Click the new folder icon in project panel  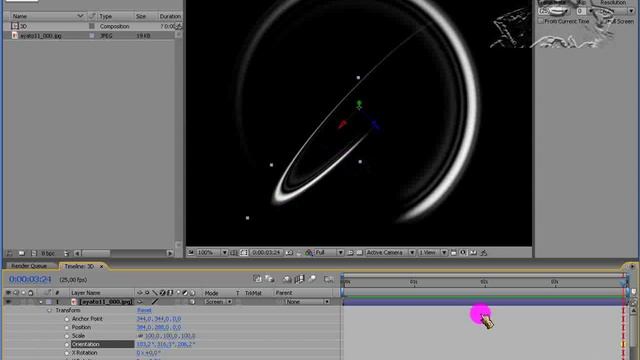[22, 253]
